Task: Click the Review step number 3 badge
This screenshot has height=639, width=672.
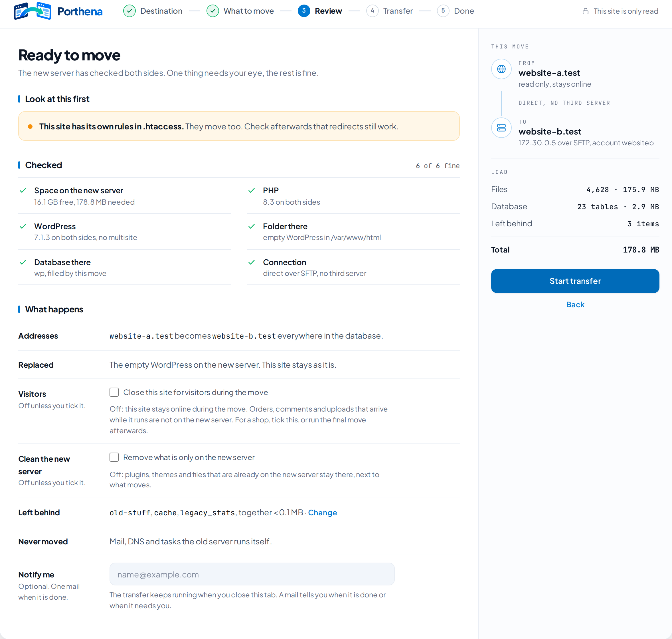Action: [x=304, y=11]
